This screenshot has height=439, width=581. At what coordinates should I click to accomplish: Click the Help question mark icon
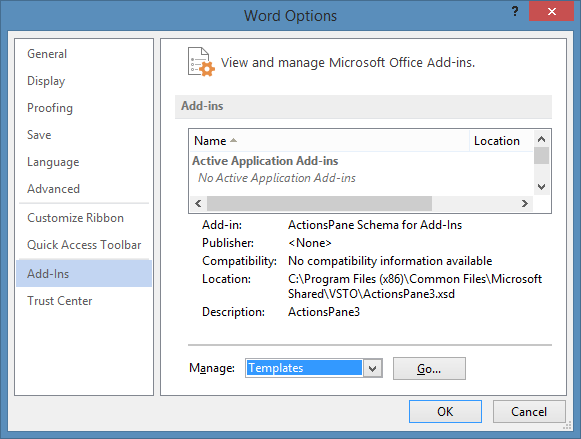tap(515, 11)
